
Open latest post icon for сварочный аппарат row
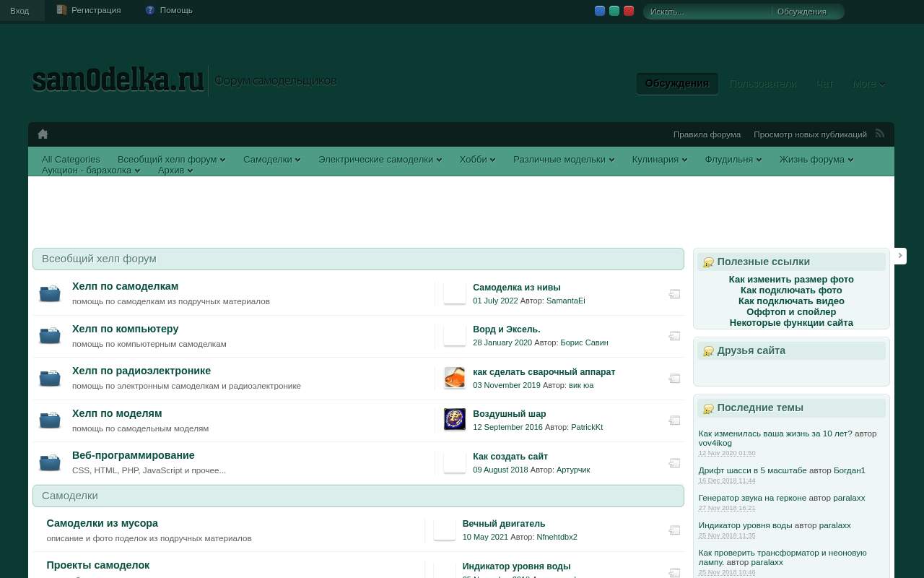[x=674, y=379]
